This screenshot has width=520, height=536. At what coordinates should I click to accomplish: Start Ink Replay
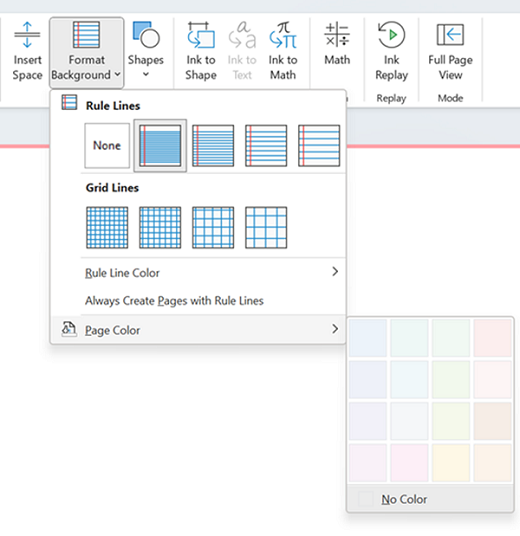click(391, 51)
